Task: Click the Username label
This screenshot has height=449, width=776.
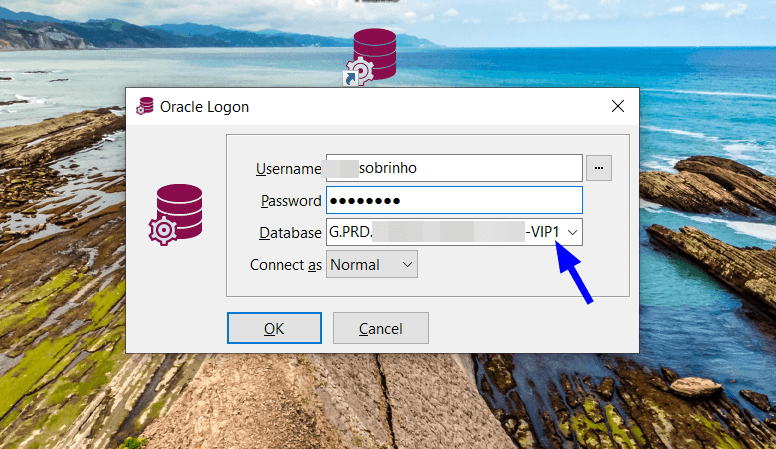Action: click(288, 169)
